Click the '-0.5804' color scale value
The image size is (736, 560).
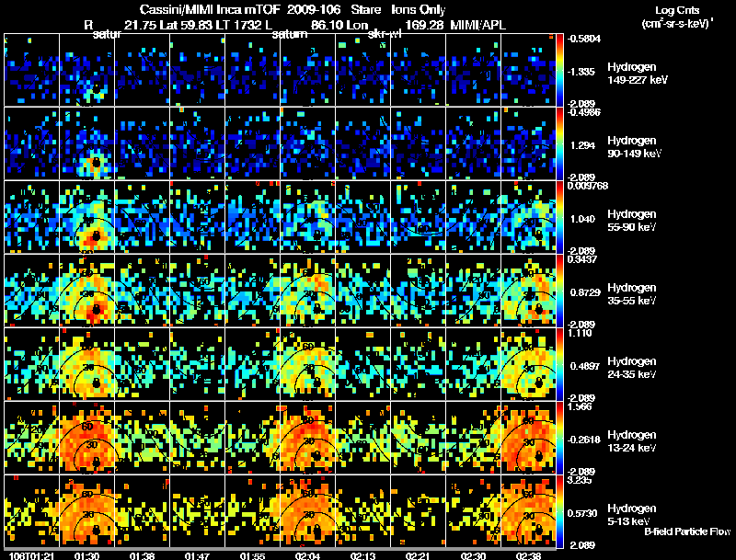click(x=584, y=39)
